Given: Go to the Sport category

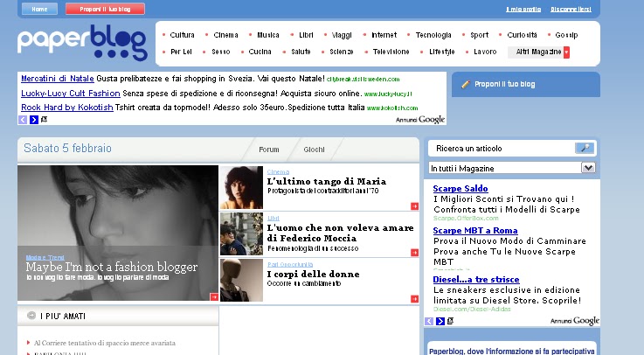Looking at the screenshot, I should [x=480, y=35].
